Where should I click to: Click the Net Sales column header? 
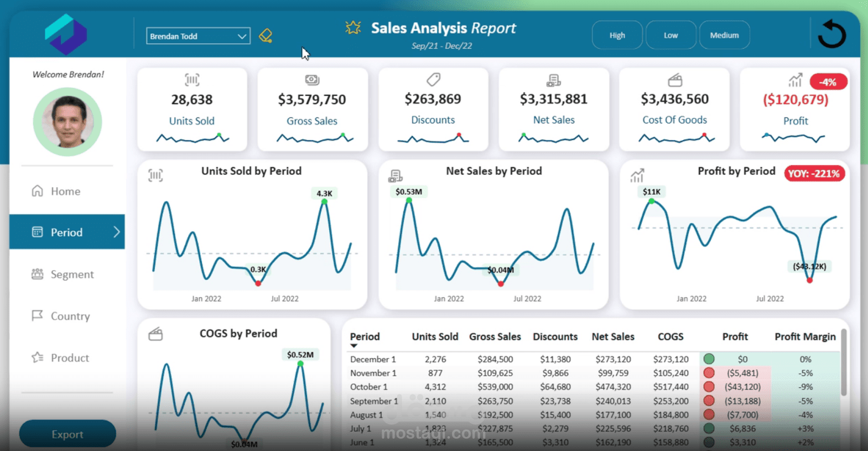pos(613,336)
